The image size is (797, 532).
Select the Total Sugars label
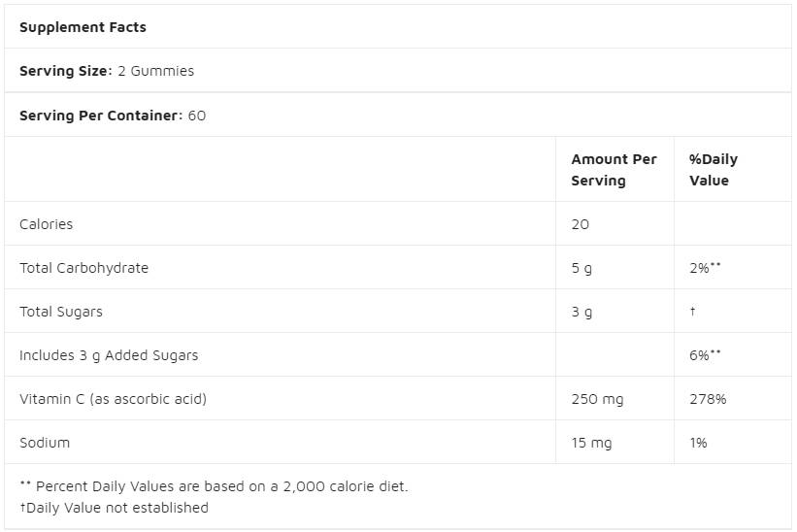60,312
